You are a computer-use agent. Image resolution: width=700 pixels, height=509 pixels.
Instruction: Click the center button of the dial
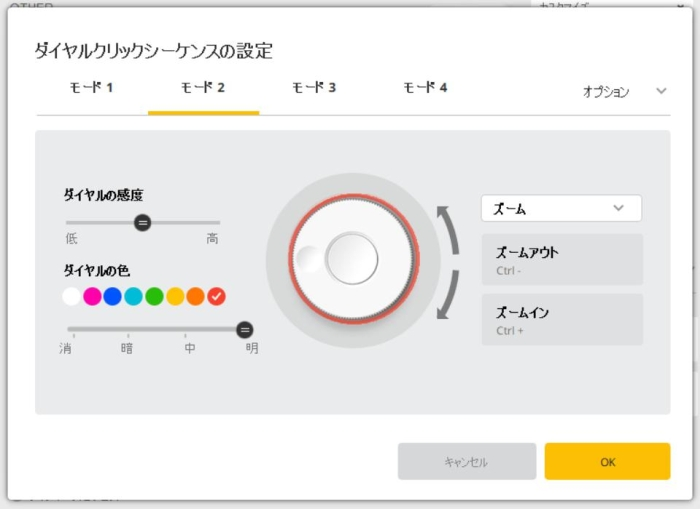352,258
